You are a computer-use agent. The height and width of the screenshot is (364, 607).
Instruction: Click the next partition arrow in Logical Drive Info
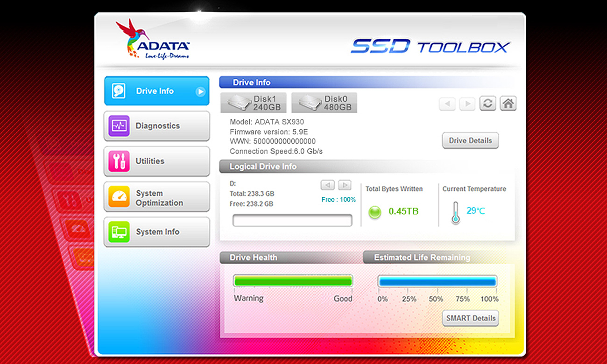[345, 185]
